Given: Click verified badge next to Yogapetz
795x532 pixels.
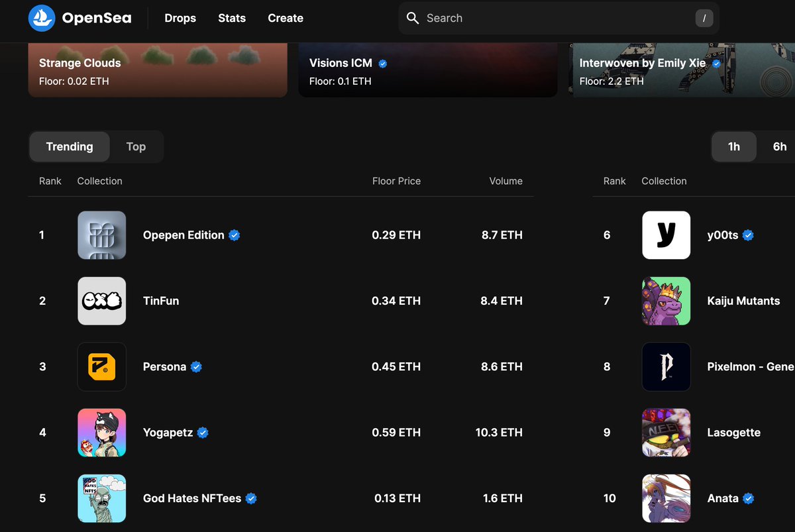Looking at the screenshot, I should coord(203,433).
